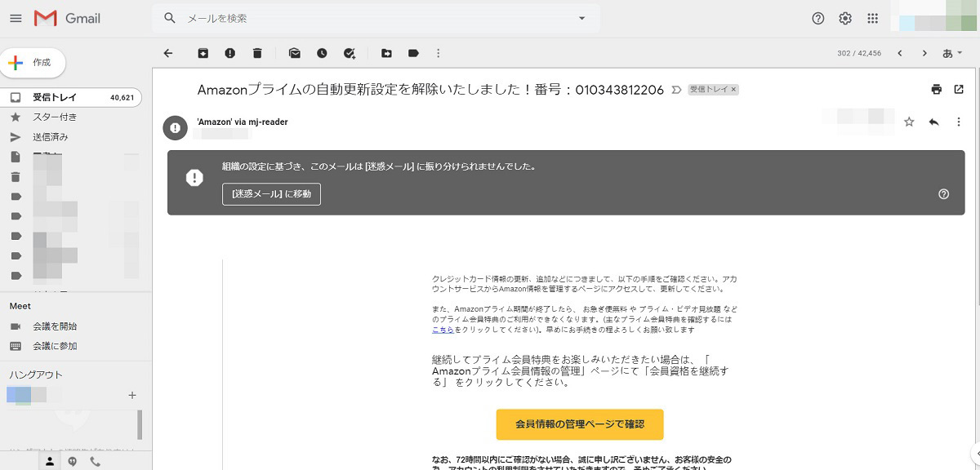Click the warning icon in spam banner

(x=194, y=178)
